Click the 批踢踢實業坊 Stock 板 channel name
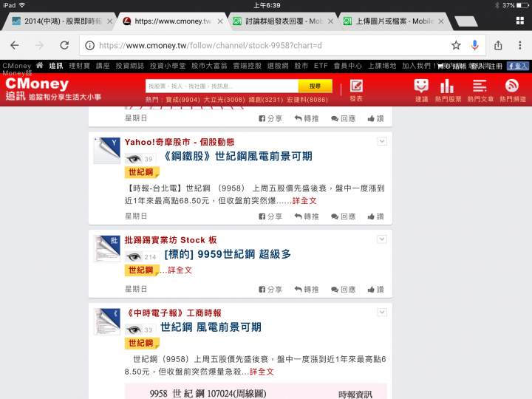Screen dimensions: 532x399 (x=171, y=240)
